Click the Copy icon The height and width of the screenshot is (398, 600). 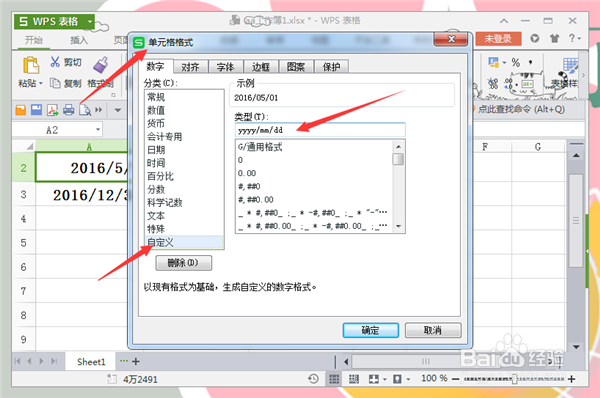(55, 83)
